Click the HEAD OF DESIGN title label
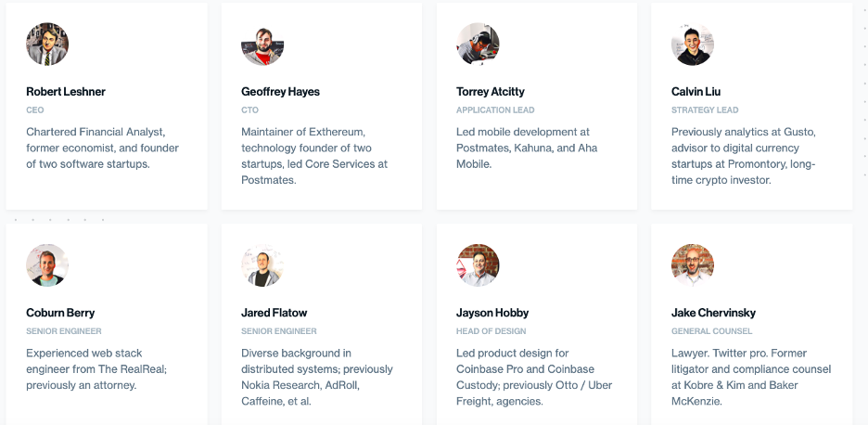This screenshot has height=425, width=868. (x=491, y=330)
